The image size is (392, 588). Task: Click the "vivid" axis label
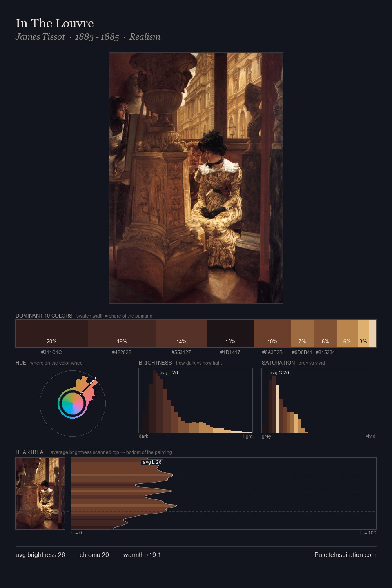(370, 436)
